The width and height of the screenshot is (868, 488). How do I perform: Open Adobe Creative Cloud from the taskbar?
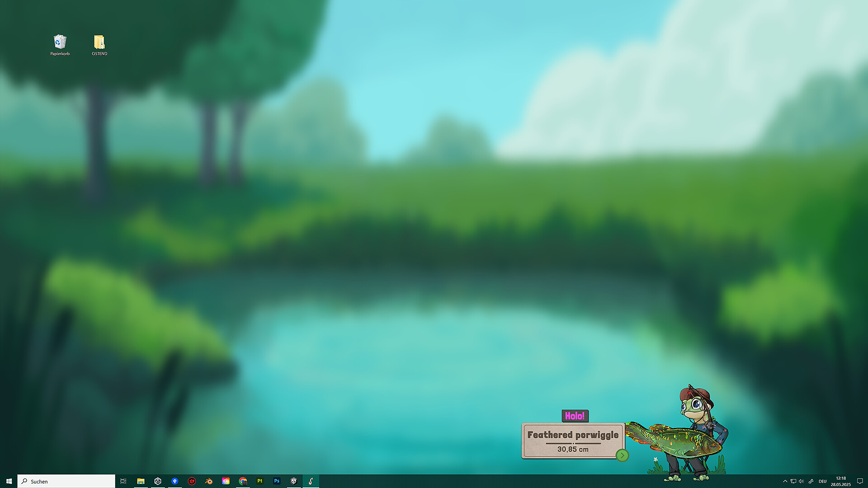coord(226,481)
